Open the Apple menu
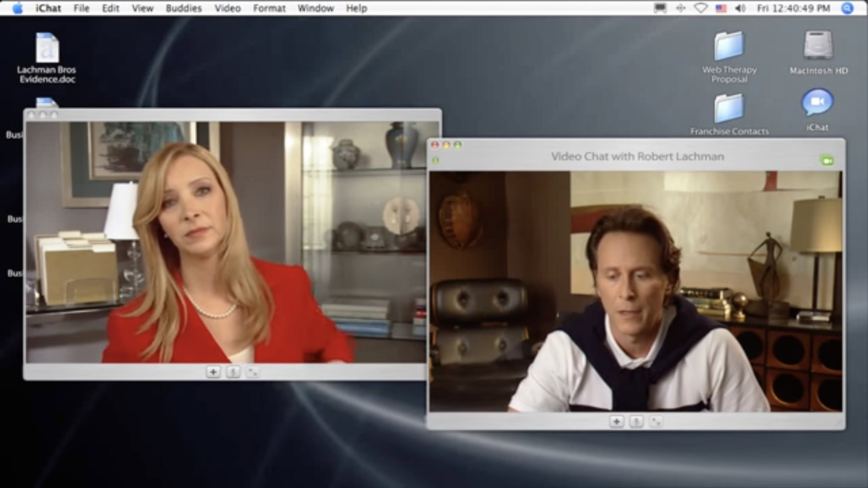 [17, 8]
